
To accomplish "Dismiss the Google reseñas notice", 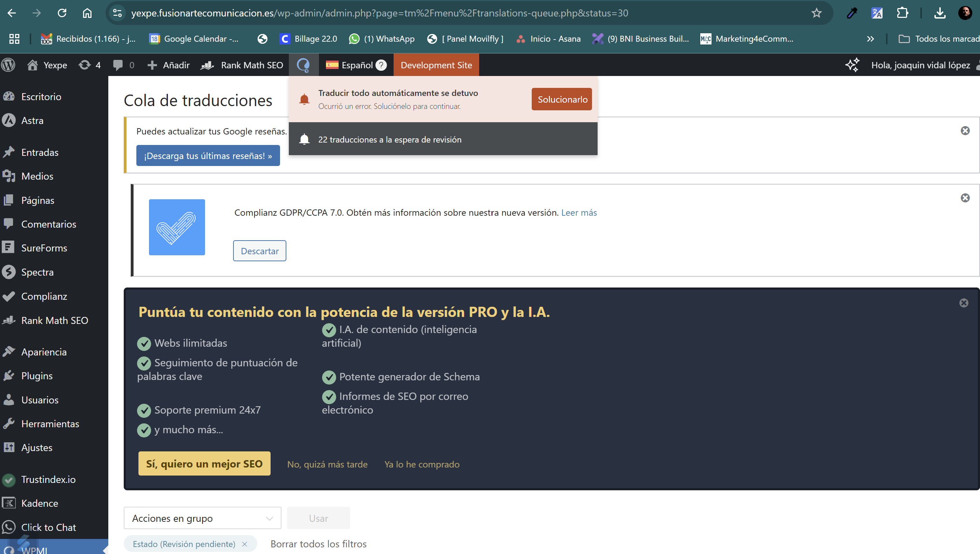I will click(965, 131).
